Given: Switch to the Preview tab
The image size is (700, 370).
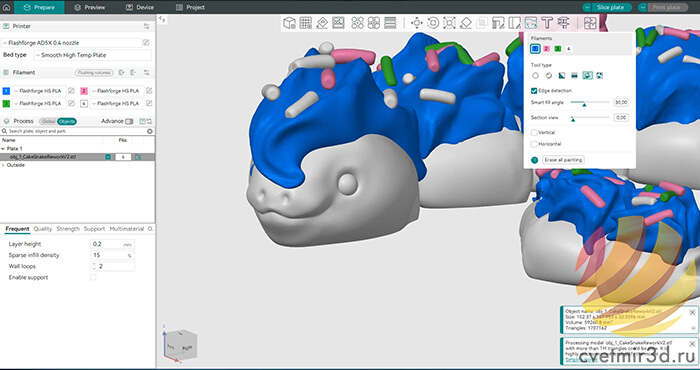Looking at the screenshot, I should point(90,7).
